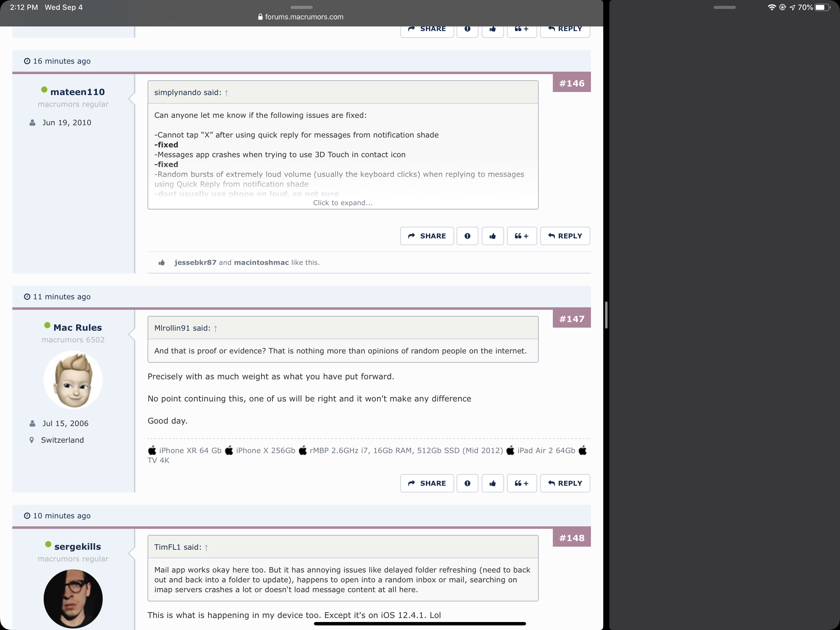Tap the battery indicator

coord(822,7)
